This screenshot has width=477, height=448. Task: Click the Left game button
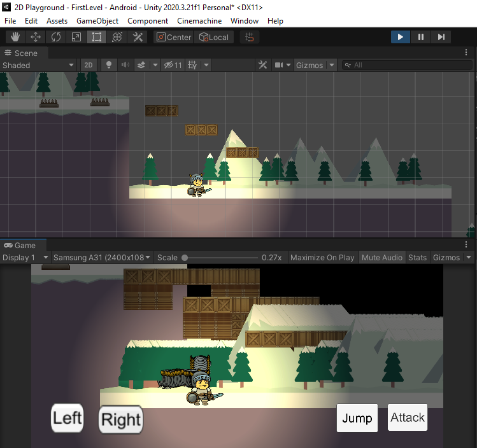pyautogui.click(x=68, y=418)
